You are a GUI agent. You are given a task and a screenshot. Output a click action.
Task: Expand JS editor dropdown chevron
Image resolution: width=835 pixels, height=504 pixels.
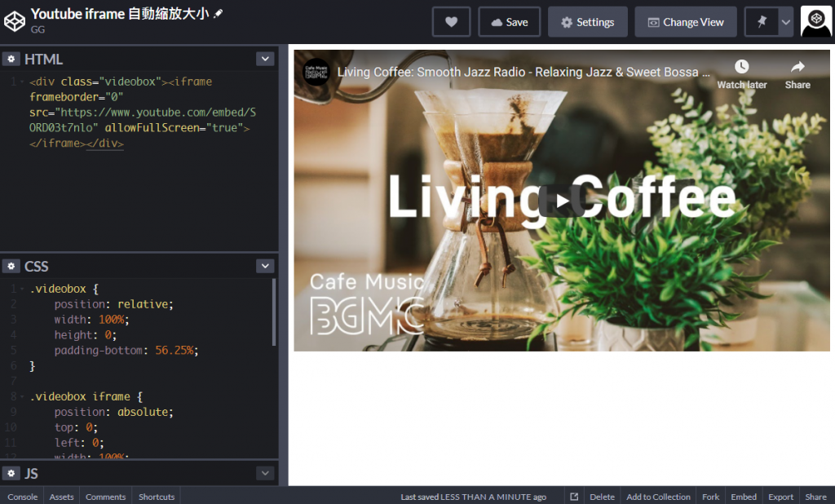click(x=265, y=473)
